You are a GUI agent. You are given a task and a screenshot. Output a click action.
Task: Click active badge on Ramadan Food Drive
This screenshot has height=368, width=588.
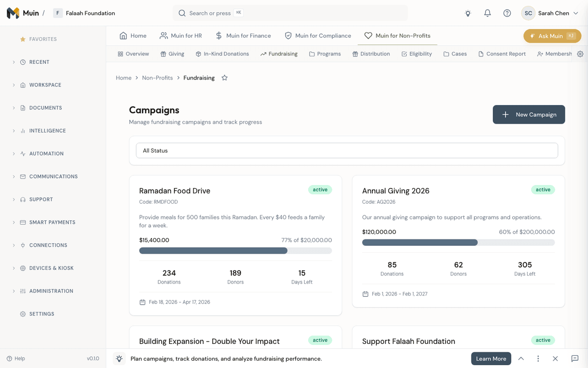(x=320, y=190)
